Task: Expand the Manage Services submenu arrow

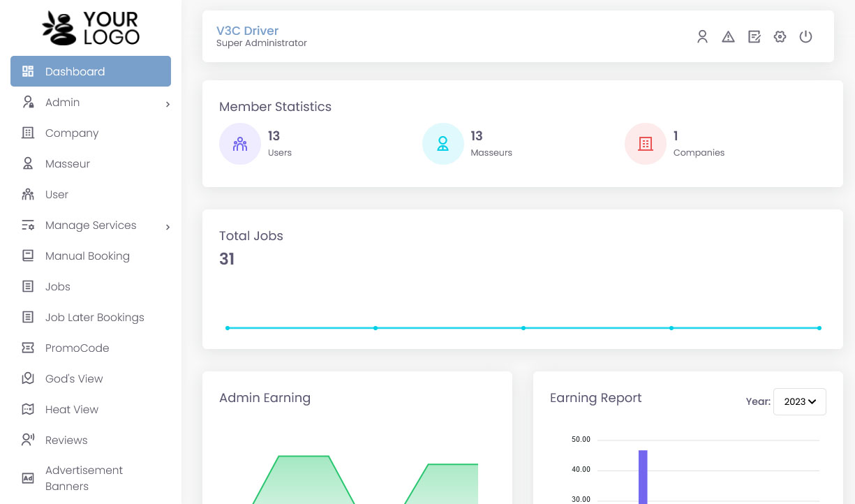Action: [x=168, y=227]
